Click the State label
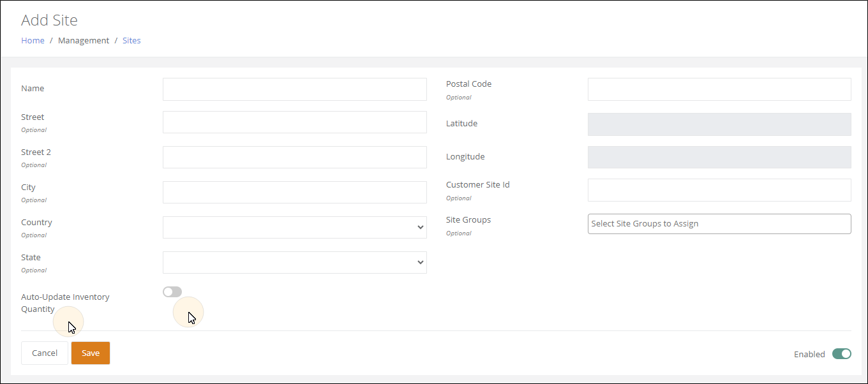Screen dimensions: 868x384 (31, 257)
